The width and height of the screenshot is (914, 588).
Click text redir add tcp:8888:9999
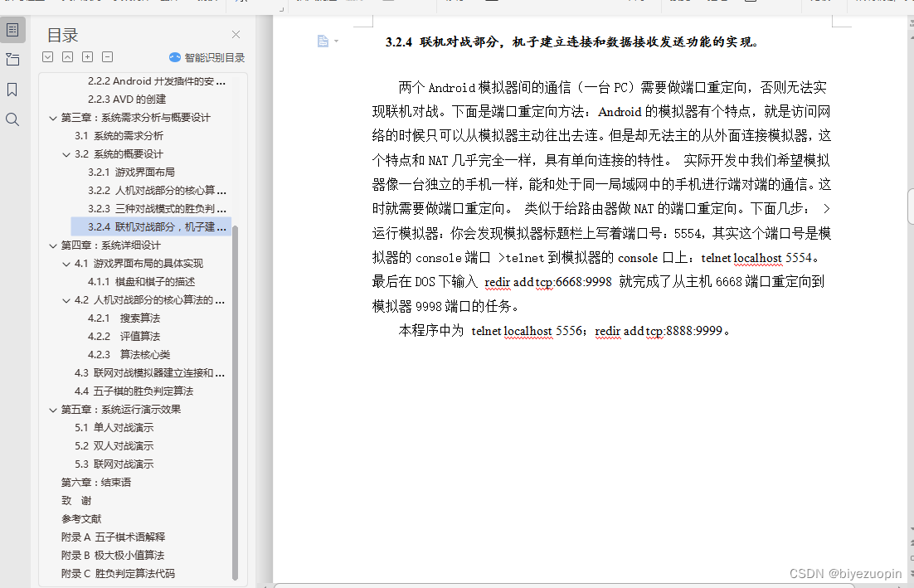click(659, 331)
